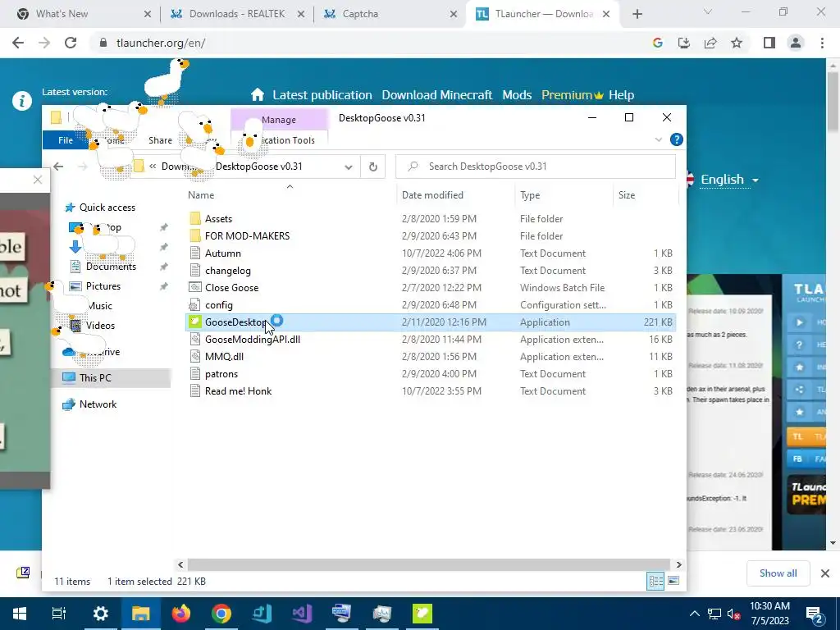This screenshot has width=840, height=630.
Task: Open the File tab in Explorer
Action: point(66,140)
